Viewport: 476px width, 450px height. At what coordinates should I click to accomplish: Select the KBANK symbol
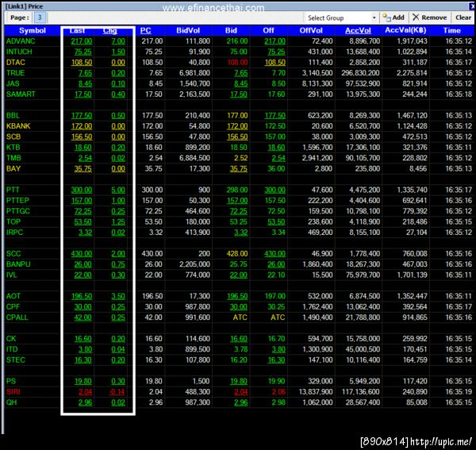[x=18, y=126]
